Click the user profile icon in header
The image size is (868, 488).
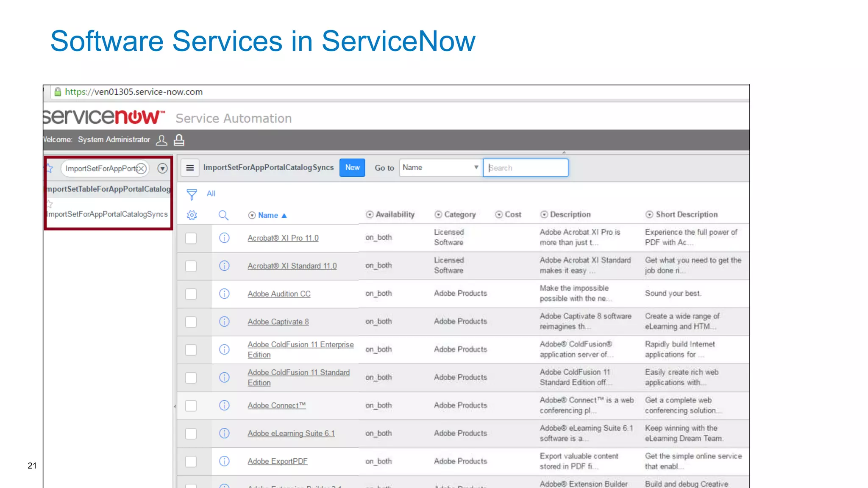(161, 140)
